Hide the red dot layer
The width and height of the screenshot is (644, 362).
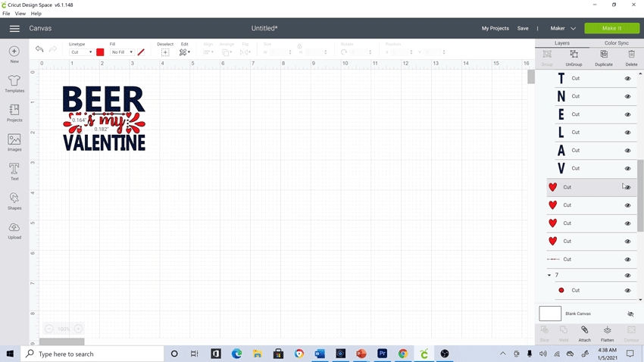click(627, 291)
